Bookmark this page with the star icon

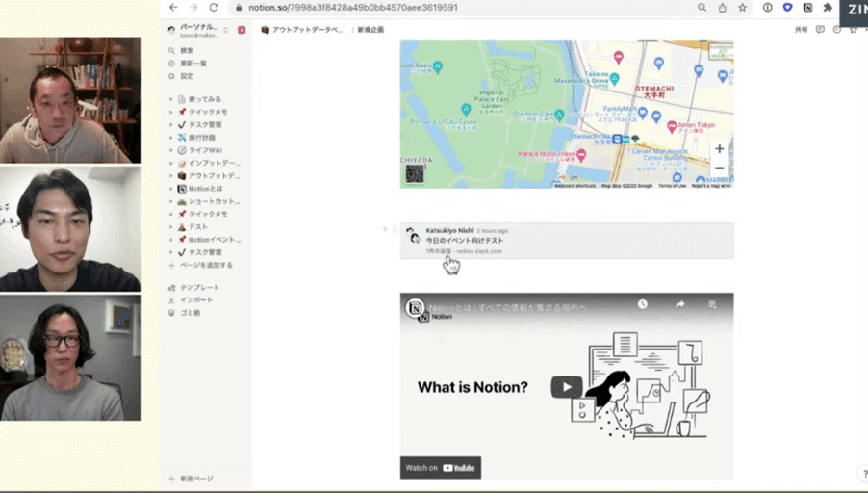pos(742,8)
